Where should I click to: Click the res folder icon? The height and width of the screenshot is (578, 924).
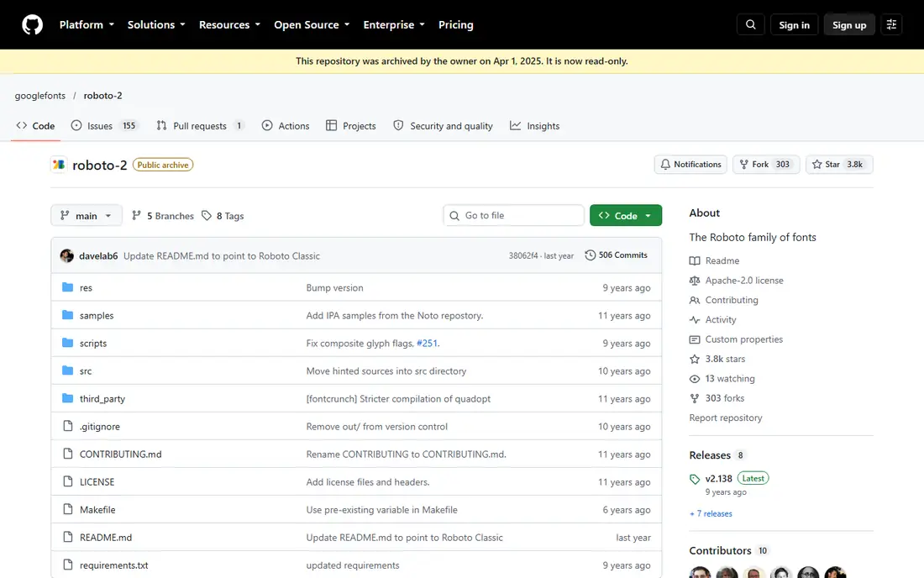68,287
